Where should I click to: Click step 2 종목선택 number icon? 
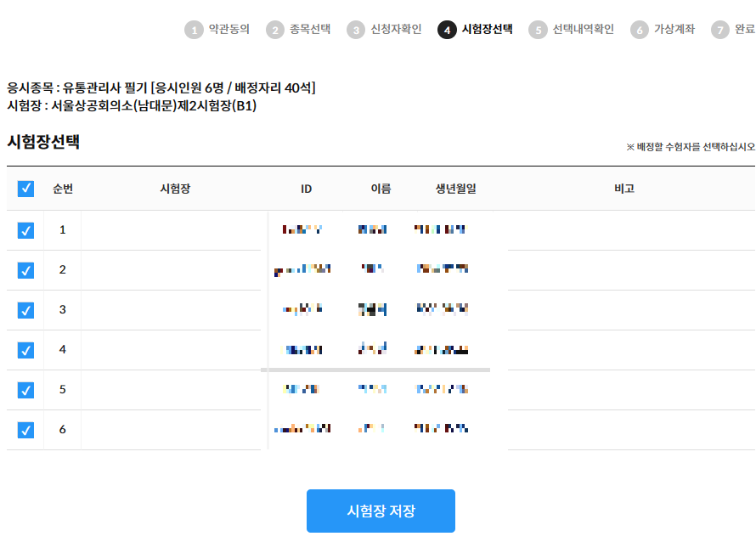pos(275,30)
